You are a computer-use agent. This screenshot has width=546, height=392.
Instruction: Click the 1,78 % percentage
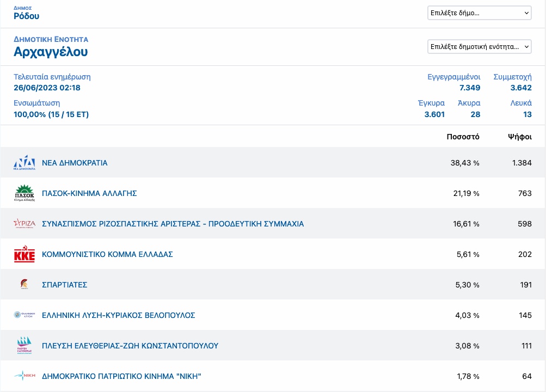pyautogui.click(x=468, y=376)
